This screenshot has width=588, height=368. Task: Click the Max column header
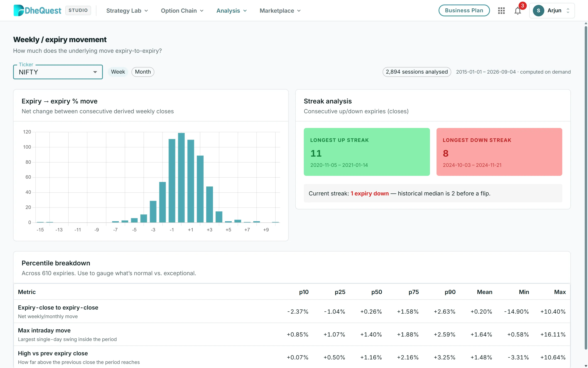coord(560,292)
